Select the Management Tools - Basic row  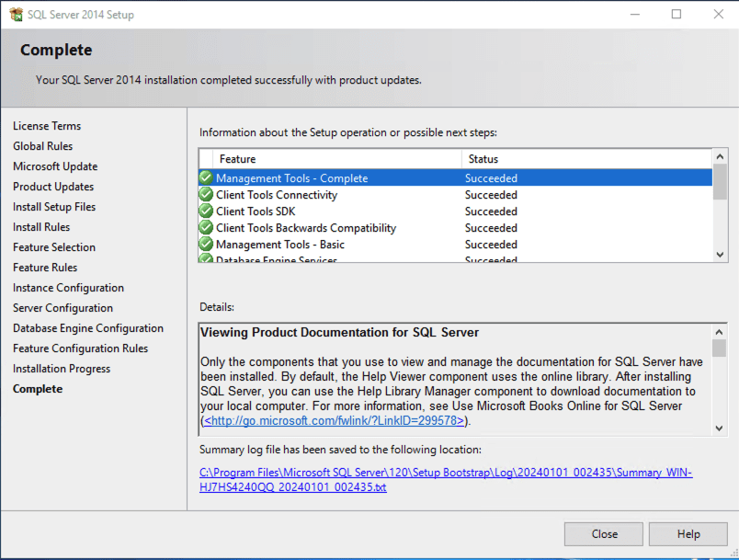(368, 245)
